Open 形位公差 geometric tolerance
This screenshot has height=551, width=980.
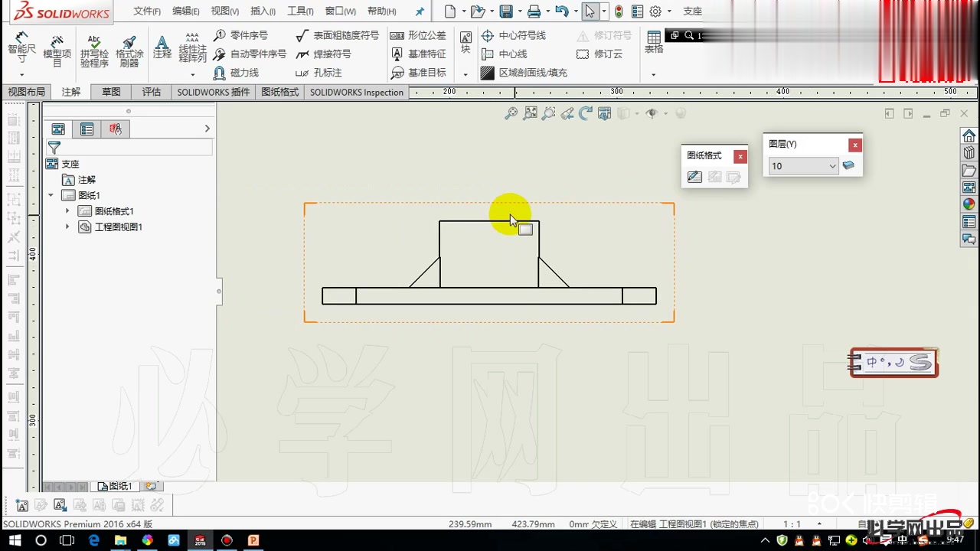point(418,35)
